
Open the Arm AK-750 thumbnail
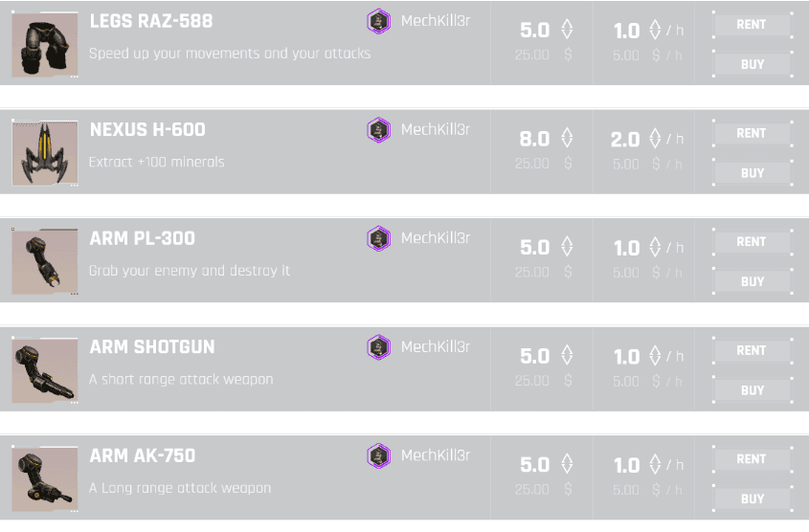click(38, 479)
